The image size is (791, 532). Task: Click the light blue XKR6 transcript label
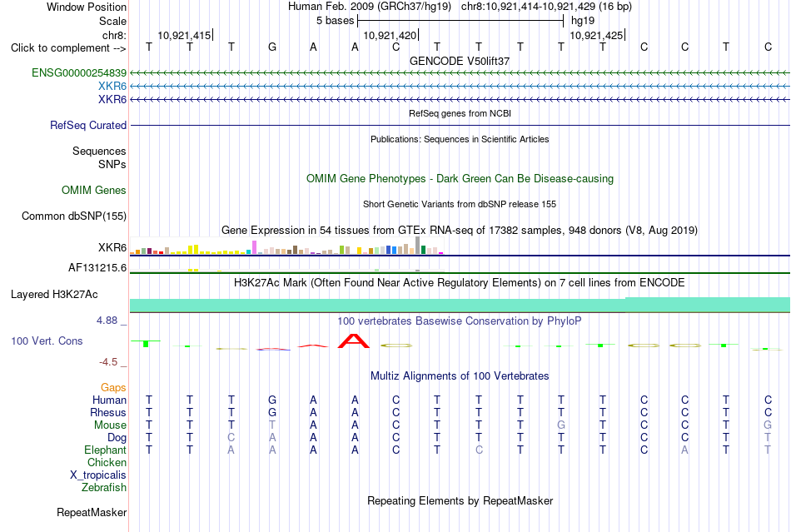[x=112, y=87]
